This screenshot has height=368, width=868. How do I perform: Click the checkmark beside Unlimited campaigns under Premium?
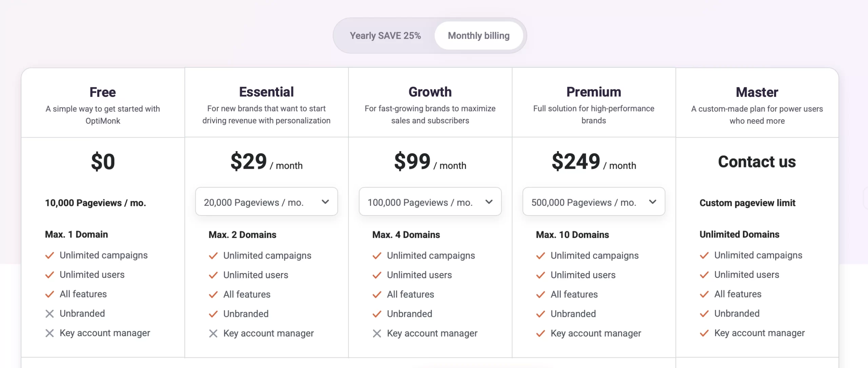point(540,256)
